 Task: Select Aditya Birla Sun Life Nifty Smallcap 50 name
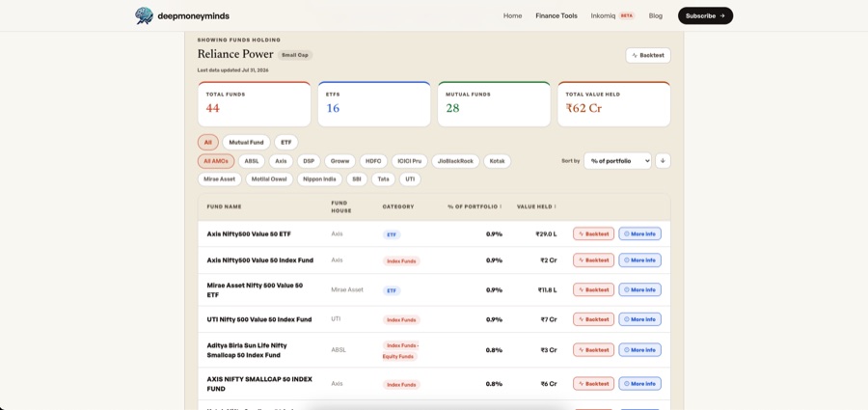click(247, 349)
